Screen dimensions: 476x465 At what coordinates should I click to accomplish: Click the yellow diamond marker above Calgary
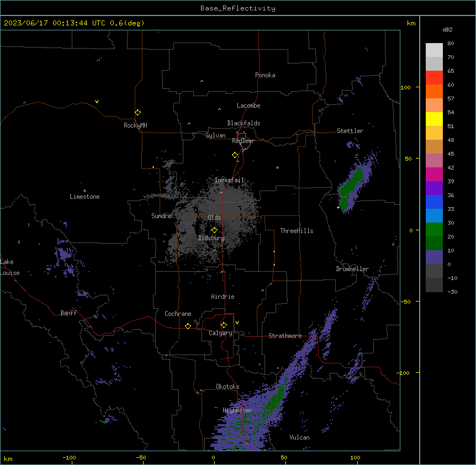[x=224, y=325]
